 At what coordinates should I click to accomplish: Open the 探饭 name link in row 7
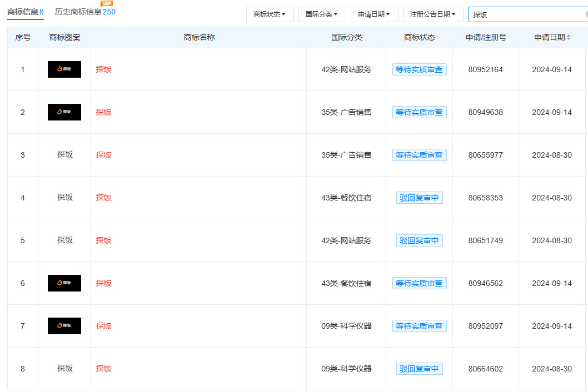pyautogui.click(x=103, y=326)
